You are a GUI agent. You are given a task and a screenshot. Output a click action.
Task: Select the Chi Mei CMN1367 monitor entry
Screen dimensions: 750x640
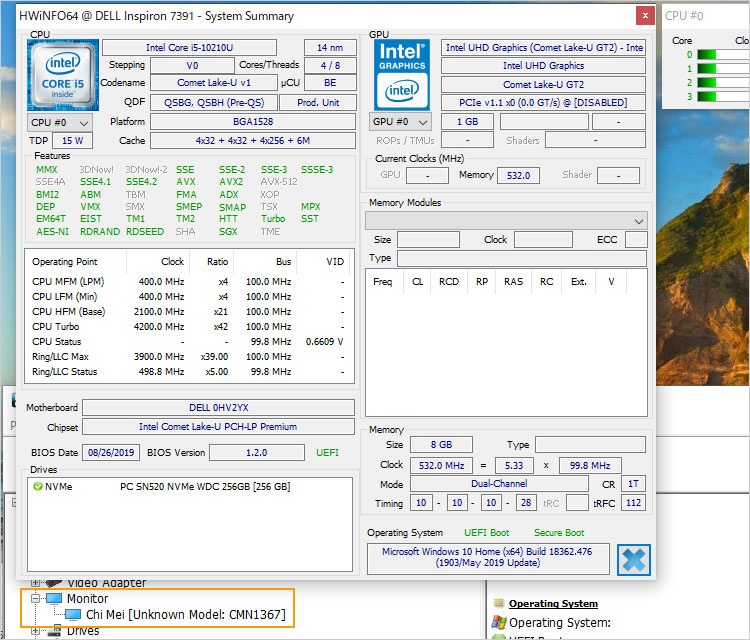coord(186,615)
